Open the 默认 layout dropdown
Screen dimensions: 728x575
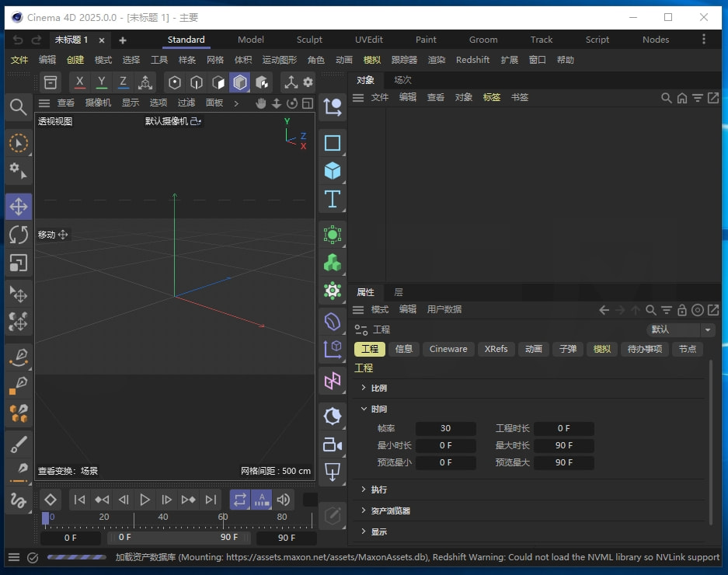tap(681, 329)
